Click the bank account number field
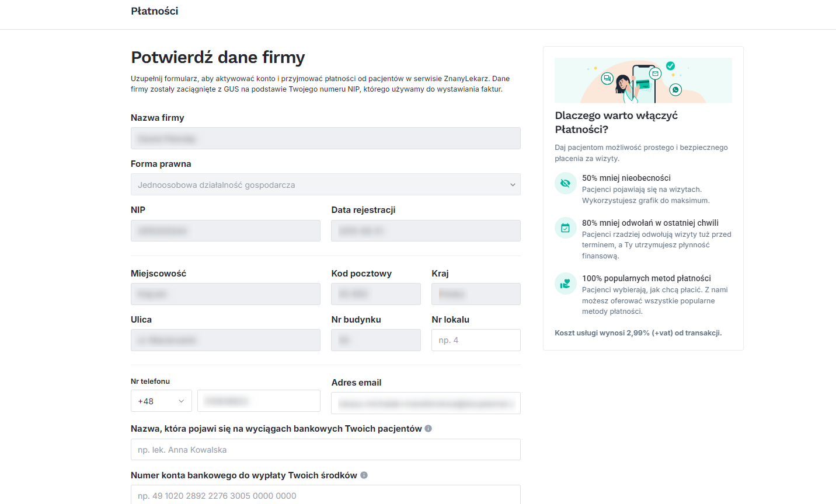The image size is (836, 504). 325,495
